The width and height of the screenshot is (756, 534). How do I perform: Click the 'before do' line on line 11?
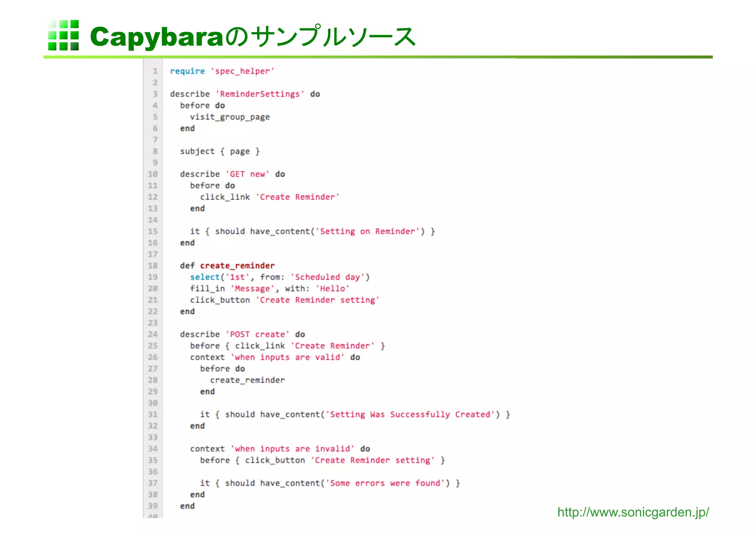(x=212, y=186)
